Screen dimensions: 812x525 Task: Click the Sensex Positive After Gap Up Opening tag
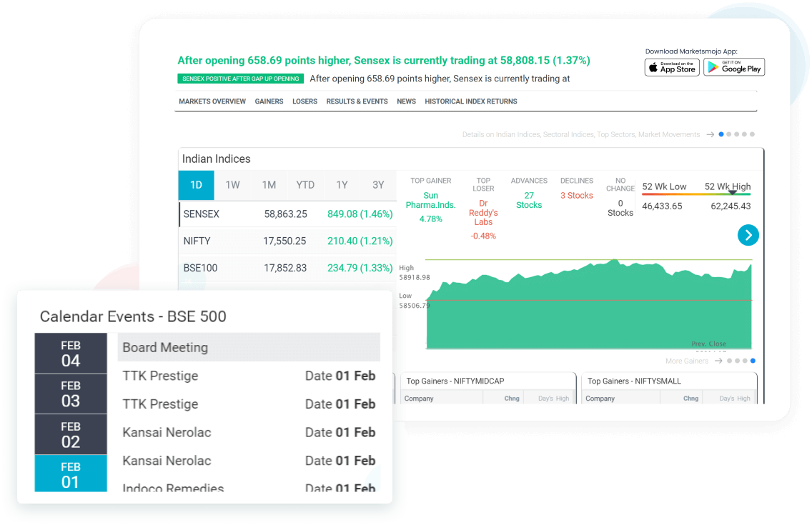tap(241, 79)
